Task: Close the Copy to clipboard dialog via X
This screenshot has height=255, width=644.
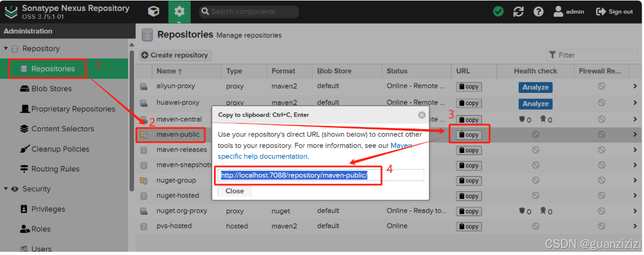Action: [x=421, y=115]
